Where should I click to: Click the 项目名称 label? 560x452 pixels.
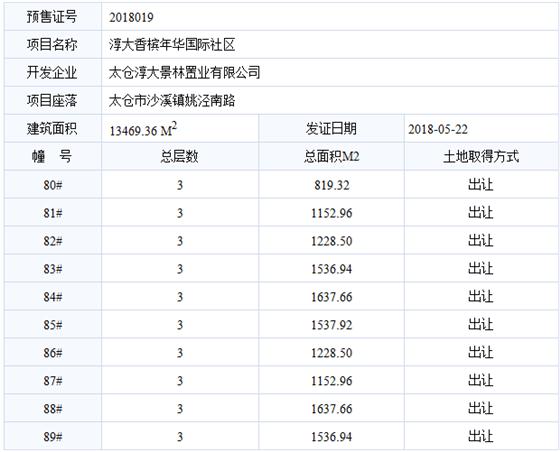52,45
